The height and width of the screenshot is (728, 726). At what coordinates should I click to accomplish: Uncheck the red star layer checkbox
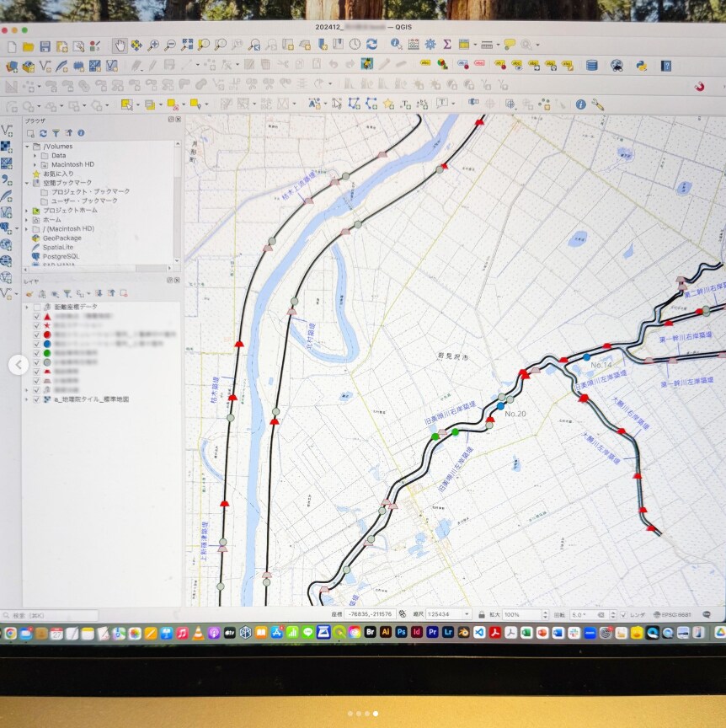37,326
